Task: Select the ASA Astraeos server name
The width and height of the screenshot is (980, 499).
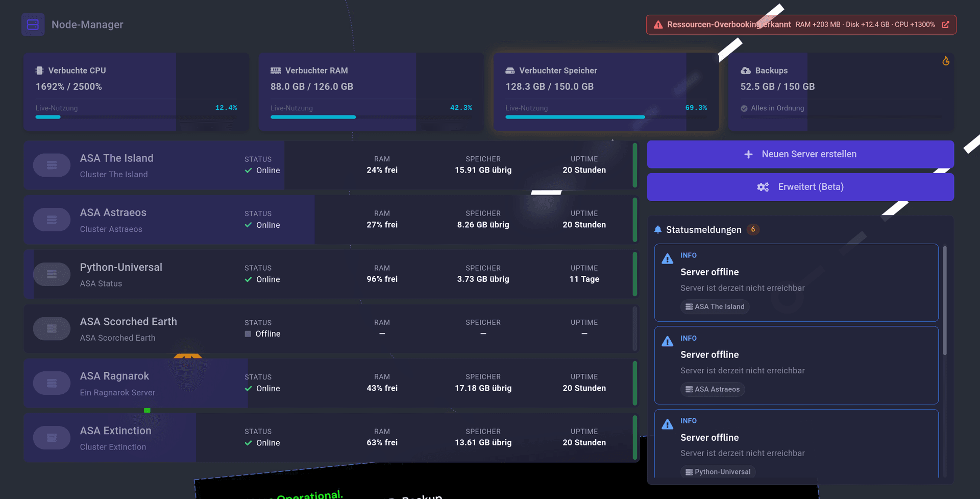Action: pos(113,212)
